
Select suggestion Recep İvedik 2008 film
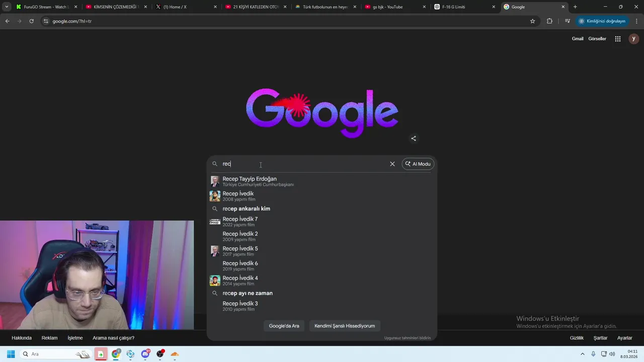(x=322, y=196)
